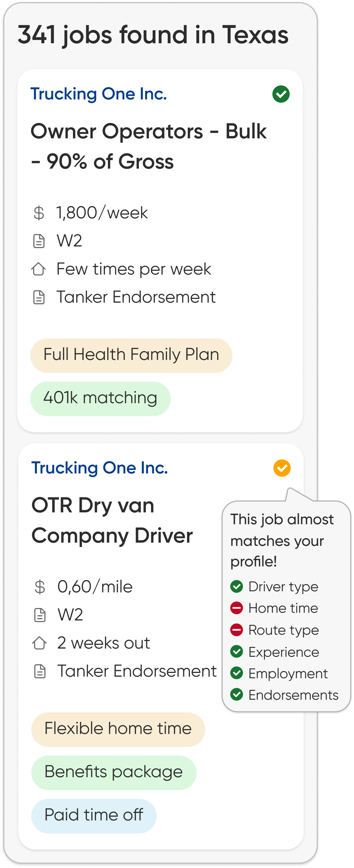The height and width of the screenshot is (868, 354).
Task: Click the Flexible home time tag
Action: 118,729
